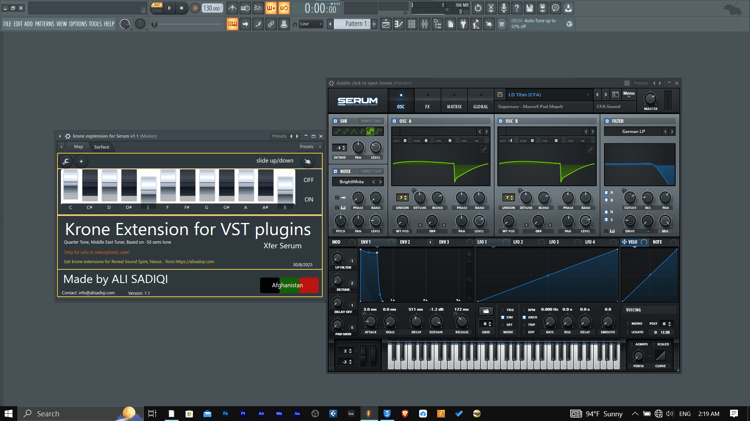
Task: Click the plugin picker plug icon
Action: click(x=463, y=24)
